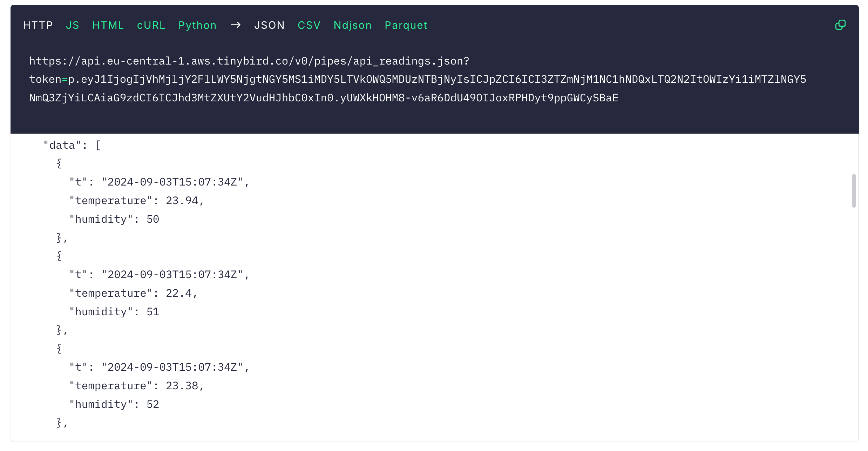Click the humidity value 50
The image size is (868, 451).
point(153,219)
